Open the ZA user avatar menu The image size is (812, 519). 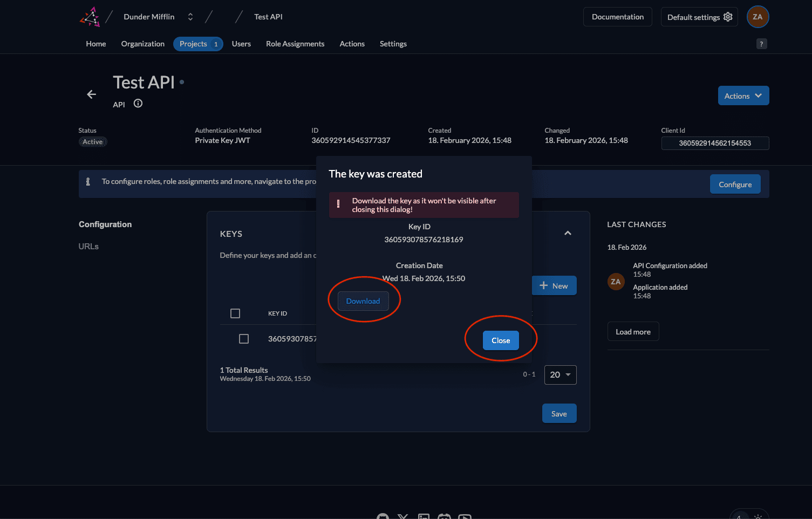point(757,17)
